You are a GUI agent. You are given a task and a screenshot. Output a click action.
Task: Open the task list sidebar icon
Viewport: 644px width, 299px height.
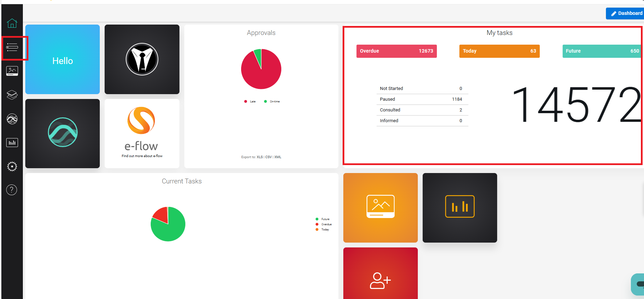(12, 47)
